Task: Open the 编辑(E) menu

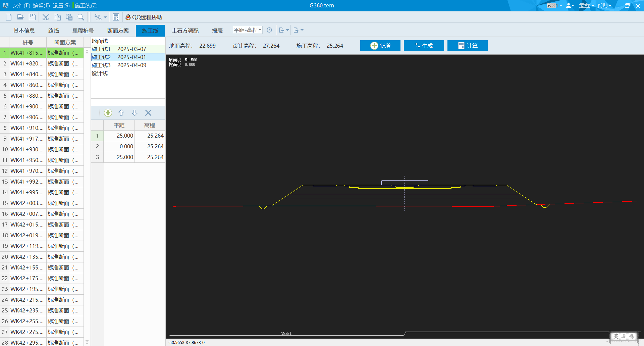Action: click(41, 5)
